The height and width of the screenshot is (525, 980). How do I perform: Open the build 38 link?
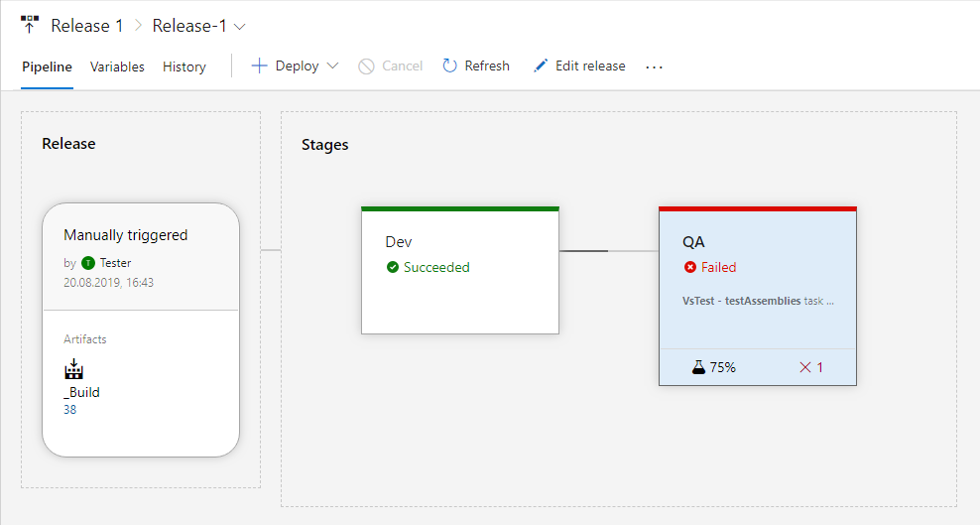pos(69,409)
